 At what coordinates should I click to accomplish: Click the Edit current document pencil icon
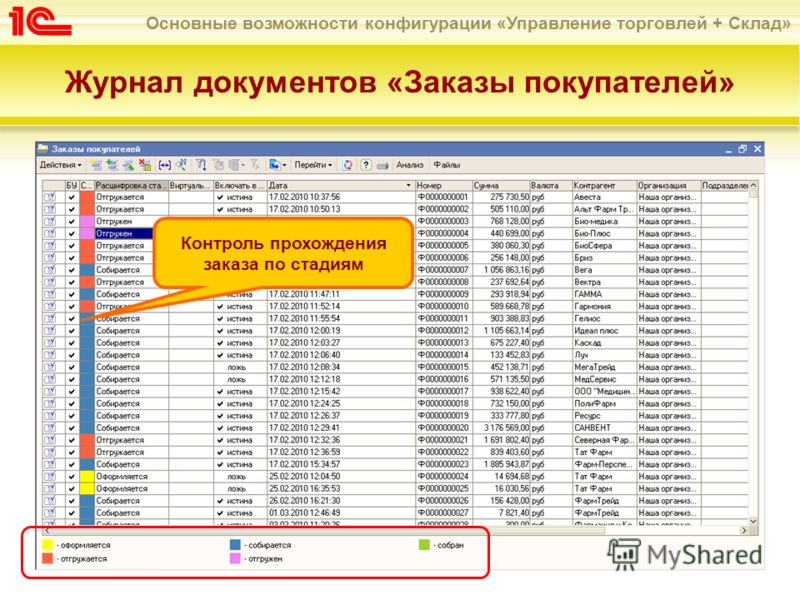point(128,165)
